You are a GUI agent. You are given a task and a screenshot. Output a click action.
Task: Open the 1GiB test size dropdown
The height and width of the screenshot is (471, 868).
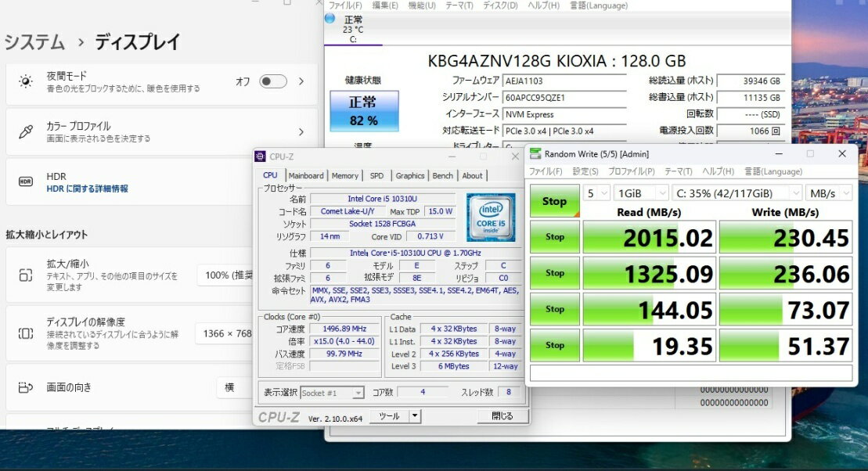coord(641,193)
